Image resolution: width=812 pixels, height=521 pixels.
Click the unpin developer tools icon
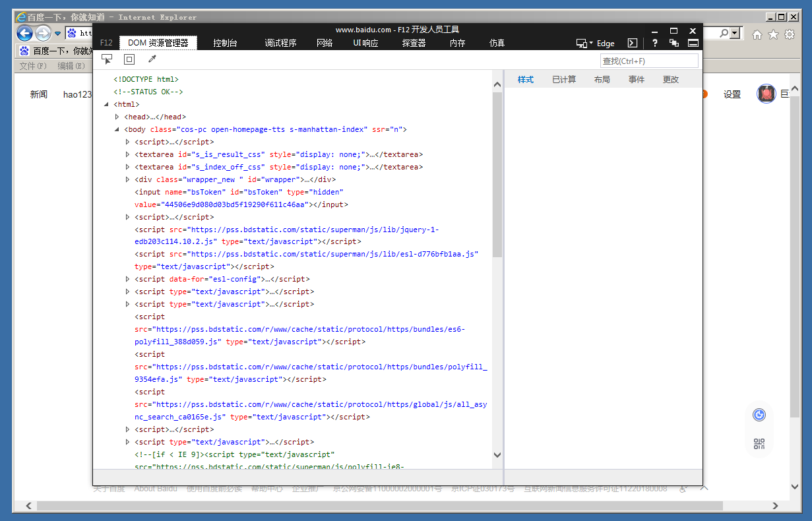point(674,43)
